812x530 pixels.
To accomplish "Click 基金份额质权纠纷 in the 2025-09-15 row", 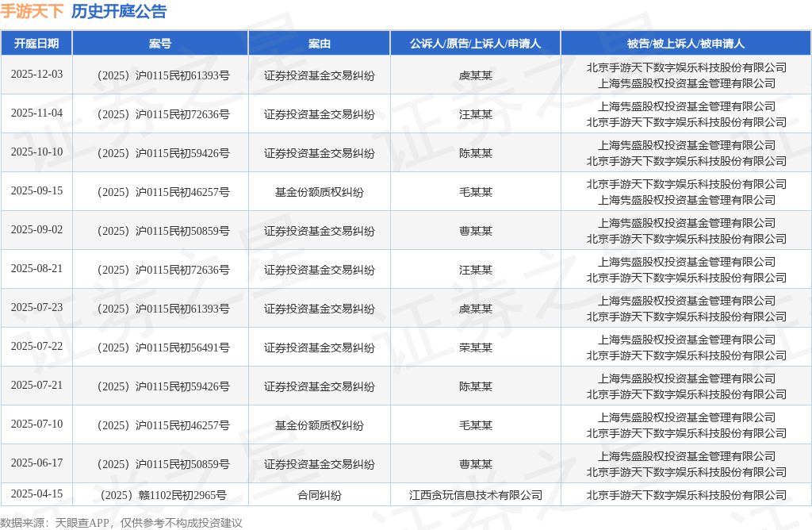I will 320,192.
